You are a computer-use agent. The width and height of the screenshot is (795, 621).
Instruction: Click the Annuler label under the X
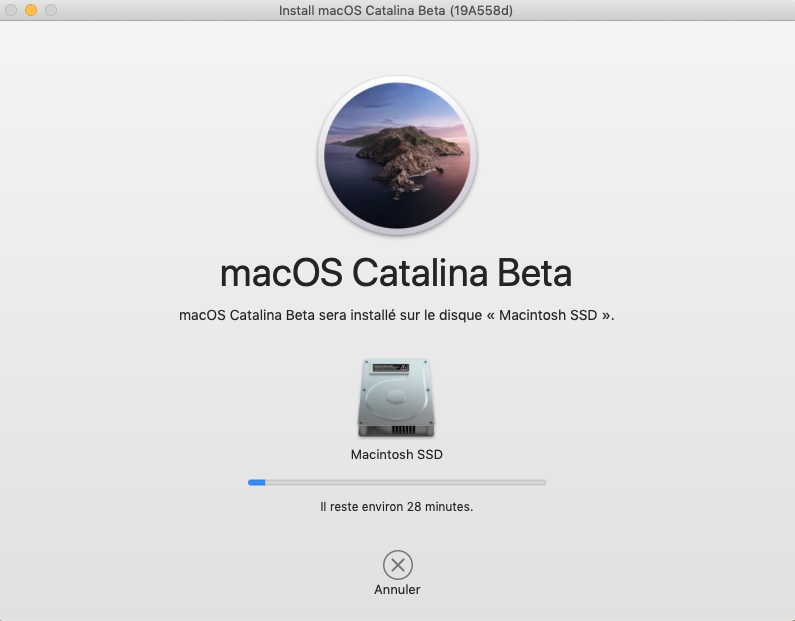coord(397,590)
